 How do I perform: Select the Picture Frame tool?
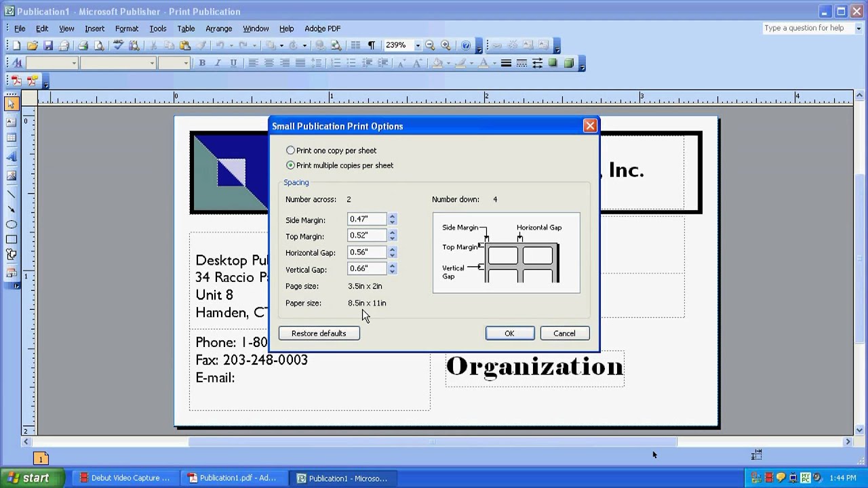click(x=11, y=176)
